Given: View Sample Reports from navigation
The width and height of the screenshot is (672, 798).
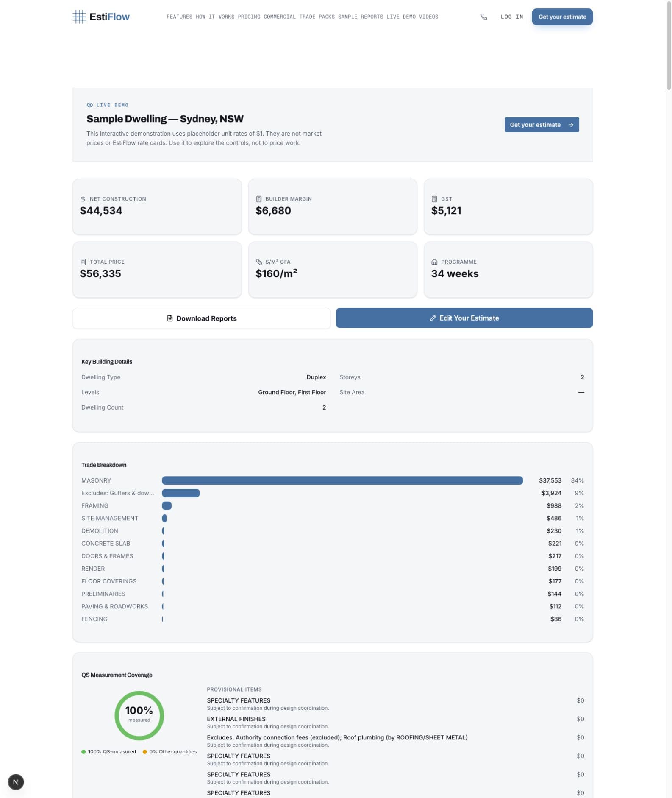Looking at the screenshot, I should 361,17.
